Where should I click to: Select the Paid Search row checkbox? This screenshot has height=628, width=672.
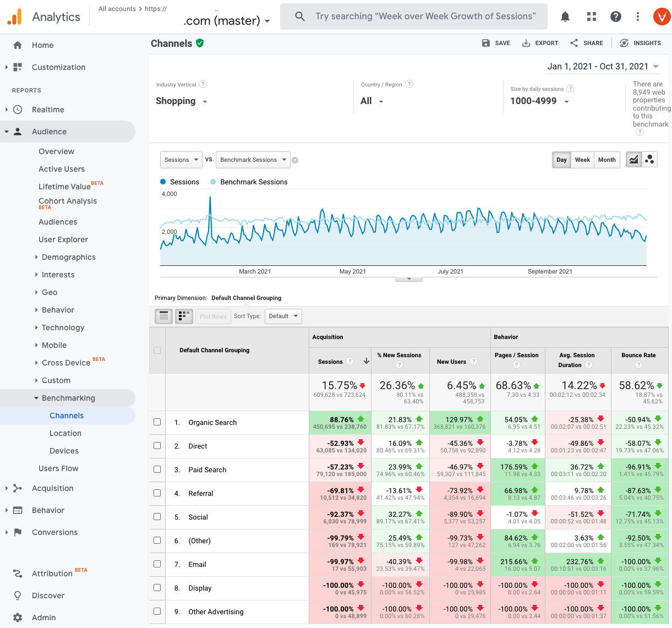(x=157, y=469)
